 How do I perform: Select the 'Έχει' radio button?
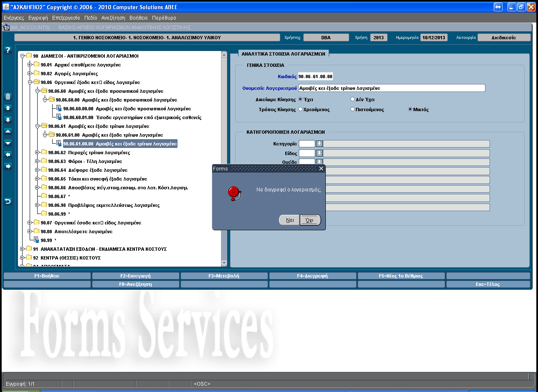(300, 99)
